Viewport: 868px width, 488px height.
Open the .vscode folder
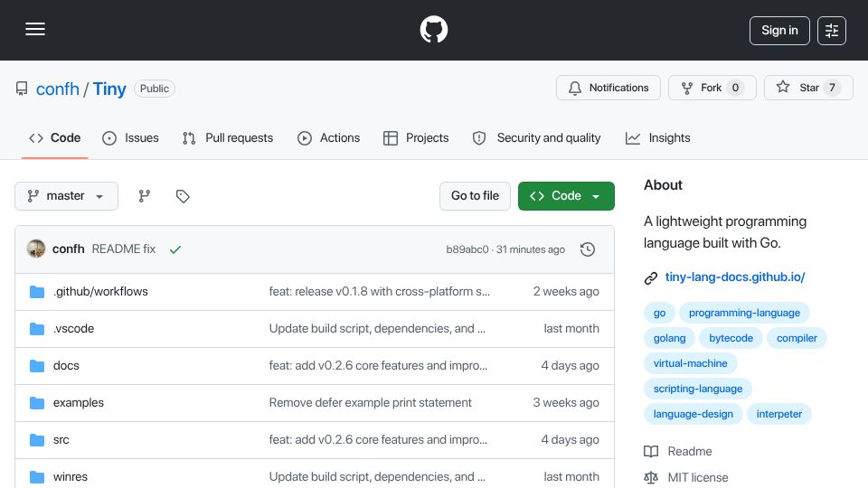[x=73, y=329]
